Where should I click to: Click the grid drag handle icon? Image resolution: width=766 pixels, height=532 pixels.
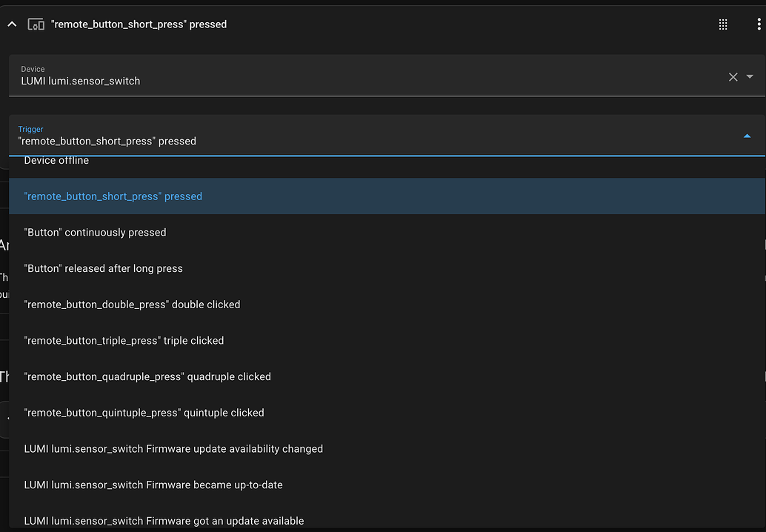pyautogui.click(x=723, y=24)
